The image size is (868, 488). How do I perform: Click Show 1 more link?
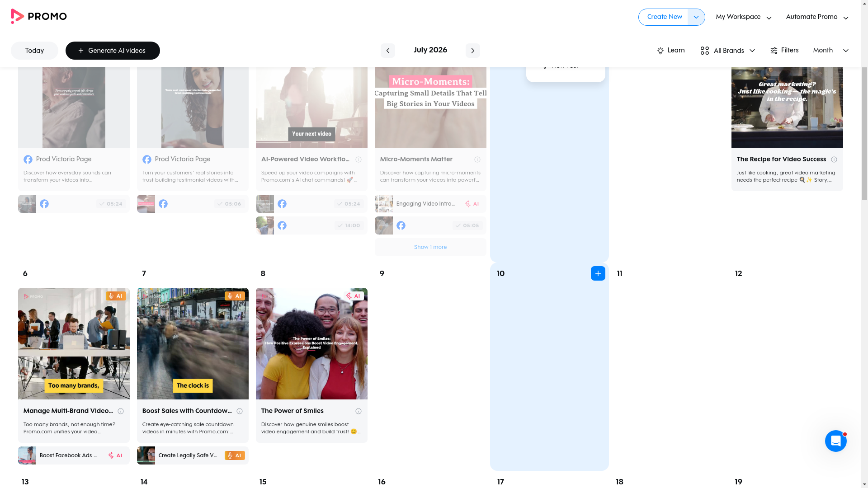[430, 247]
